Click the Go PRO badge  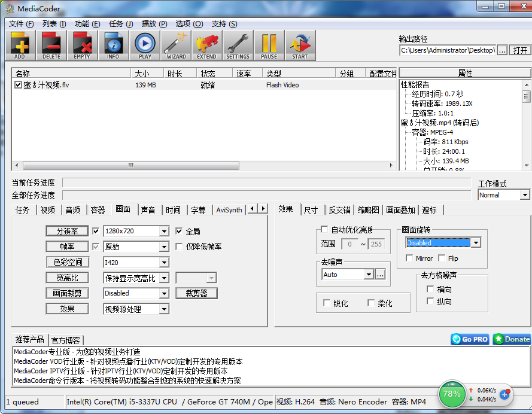[470, 339]
